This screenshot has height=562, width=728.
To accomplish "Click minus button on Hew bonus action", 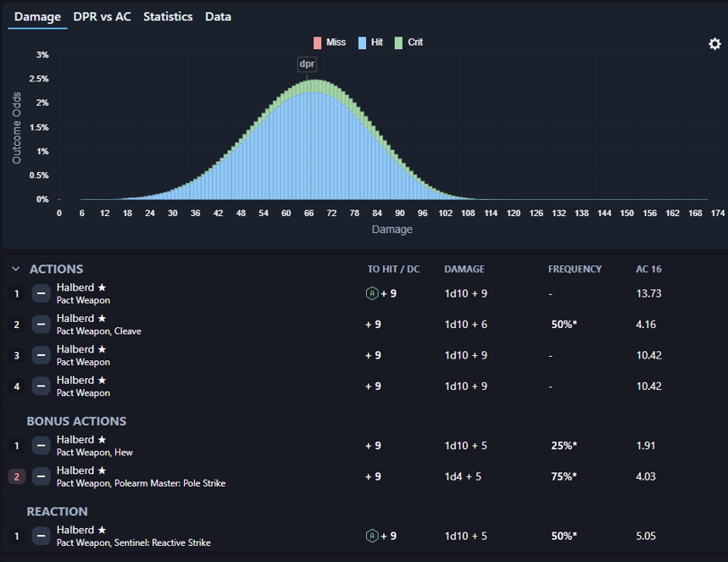I will click(41, 446).
